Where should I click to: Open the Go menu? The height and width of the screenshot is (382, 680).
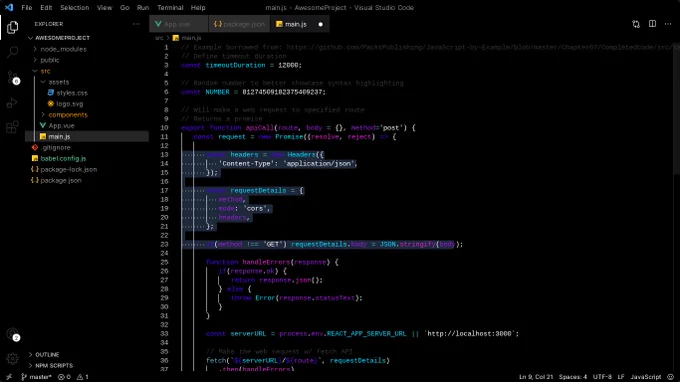[124, 7]
